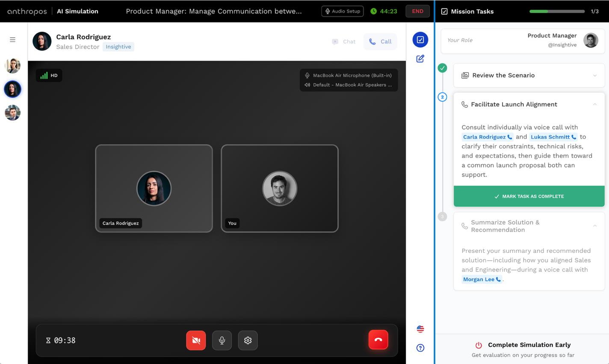The height and width of the screenshot is (364, 609).
Task: Switch to the Call tab
Action: pyautogui.click(x=380, y=41)
